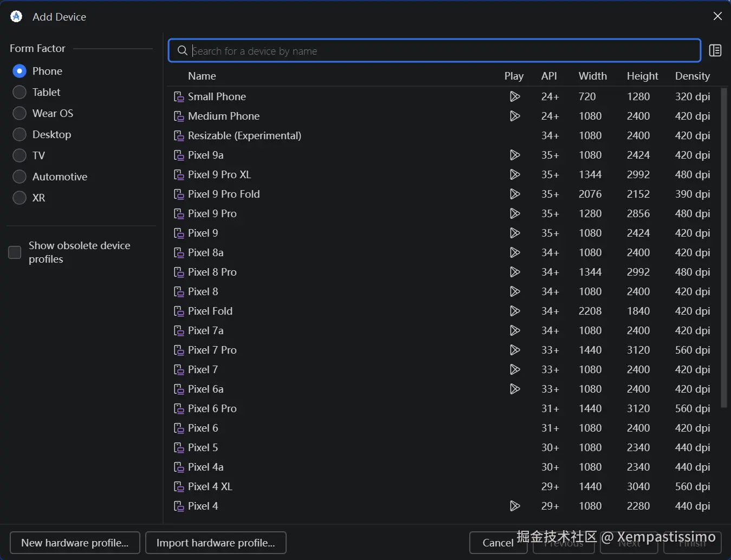731x560 pixels.
Task: Click the search magnifier icon
Action: 183,50
